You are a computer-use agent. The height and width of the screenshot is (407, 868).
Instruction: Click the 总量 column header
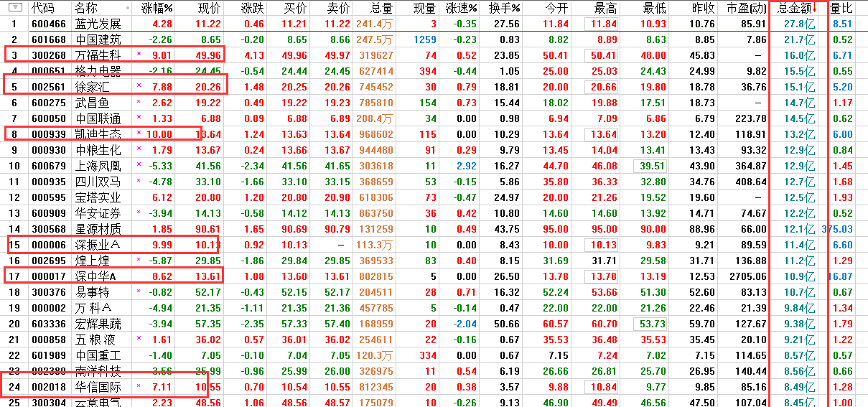[x=381, y=8]
